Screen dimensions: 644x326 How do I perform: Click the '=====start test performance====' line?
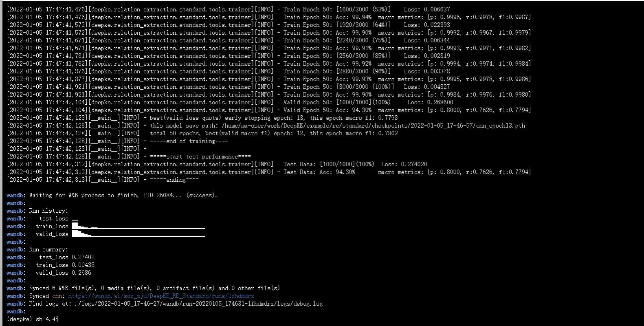[x=129, y=156]
